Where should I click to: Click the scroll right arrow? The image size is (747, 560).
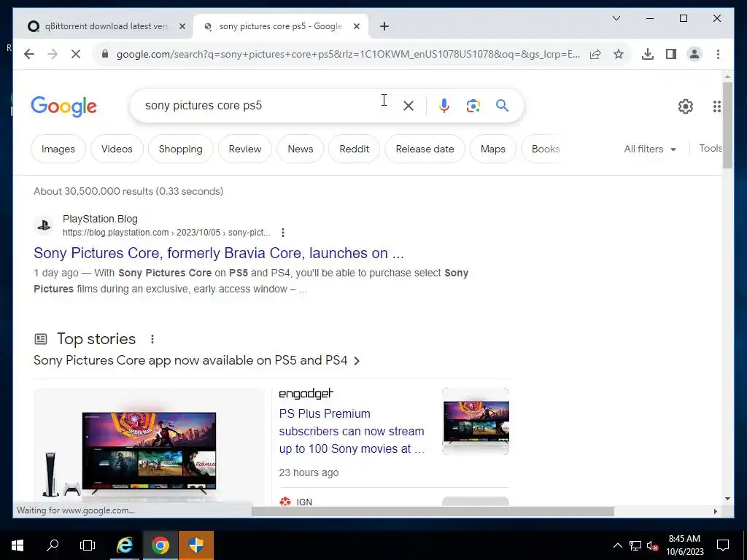point(715,511)
